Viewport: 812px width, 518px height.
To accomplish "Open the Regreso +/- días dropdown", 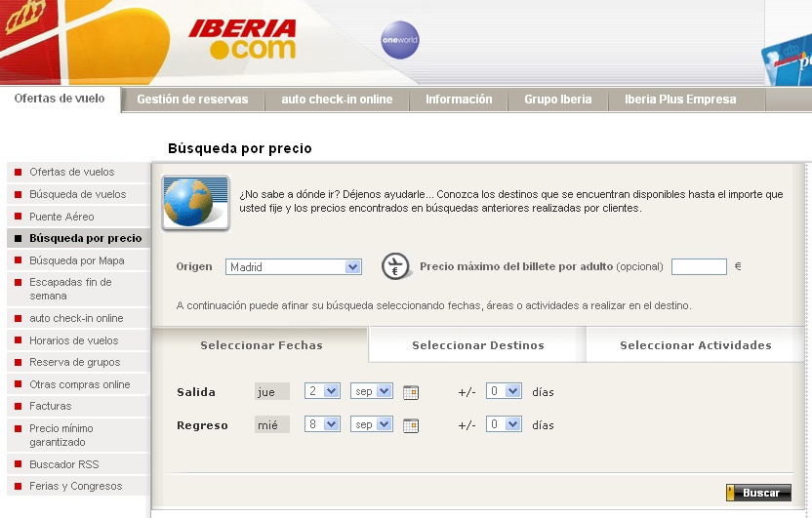I will click(x=504, y=424).
